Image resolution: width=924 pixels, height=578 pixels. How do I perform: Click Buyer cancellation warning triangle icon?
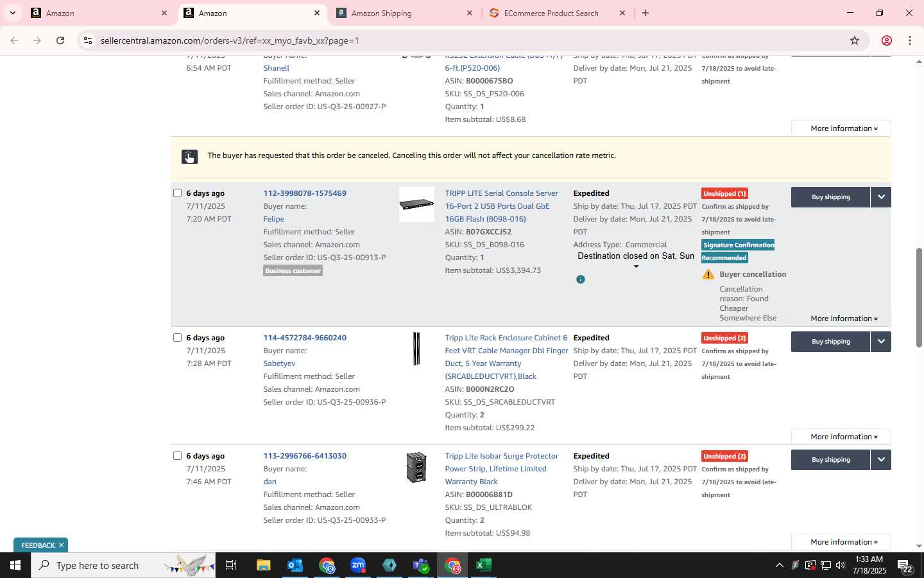[708, 274]
